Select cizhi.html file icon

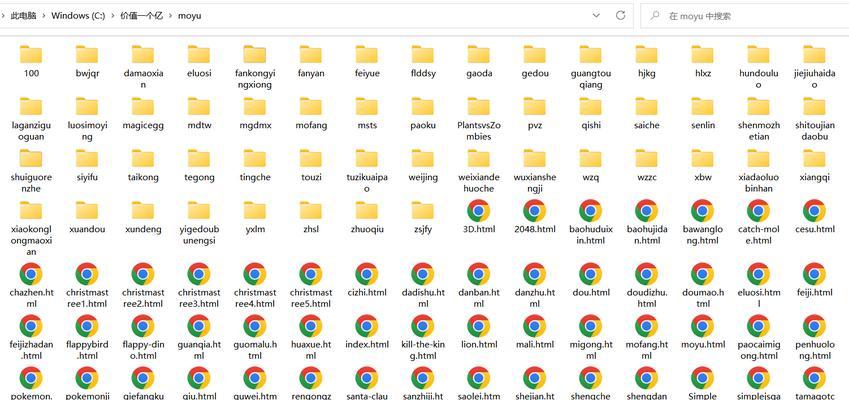(x=367, y=274)
